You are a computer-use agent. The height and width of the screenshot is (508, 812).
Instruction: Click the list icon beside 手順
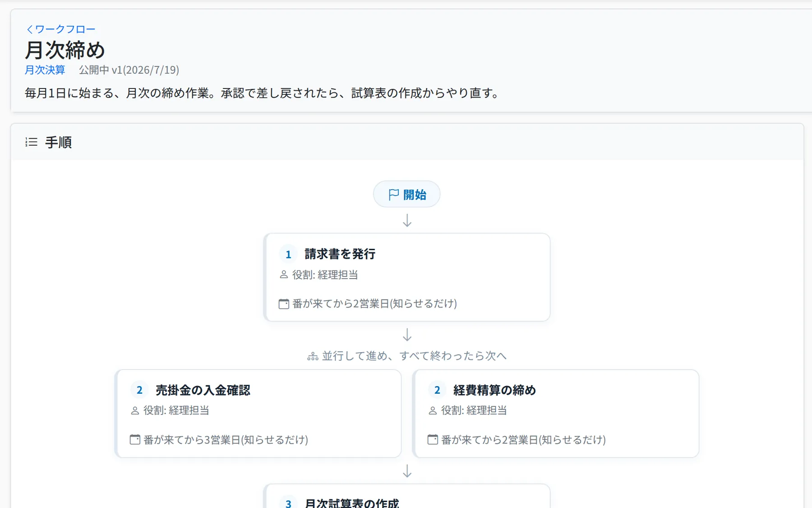click(x=31, y=142)
